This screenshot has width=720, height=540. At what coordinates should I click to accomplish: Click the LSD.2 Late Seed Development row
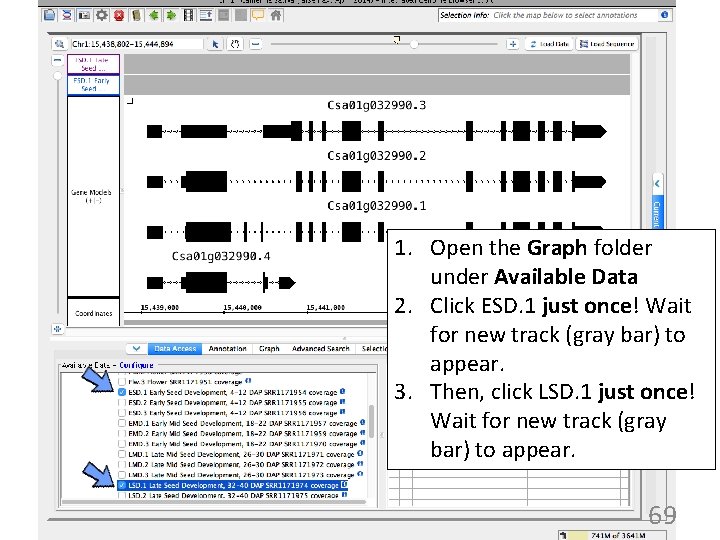point(233,495)
